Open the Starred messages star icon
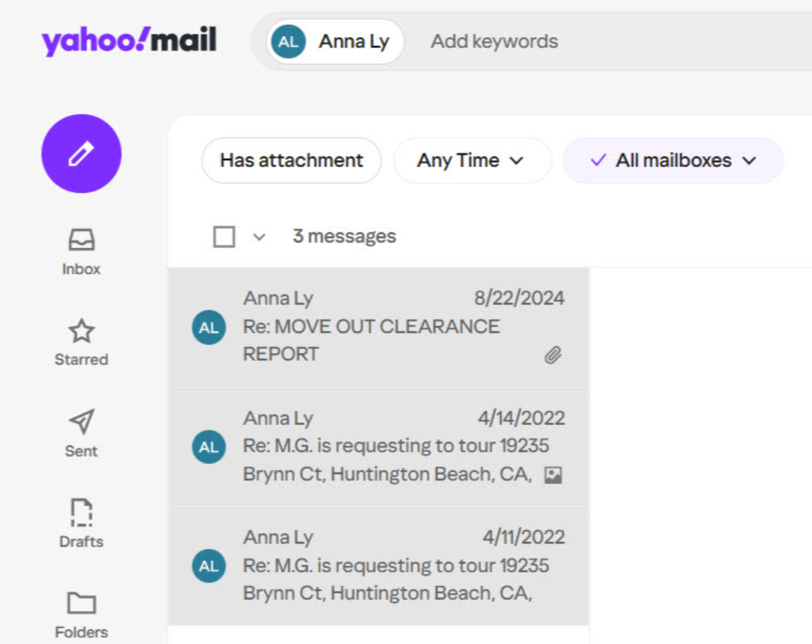Screen dimensions: 812x644 pos(81,331)
